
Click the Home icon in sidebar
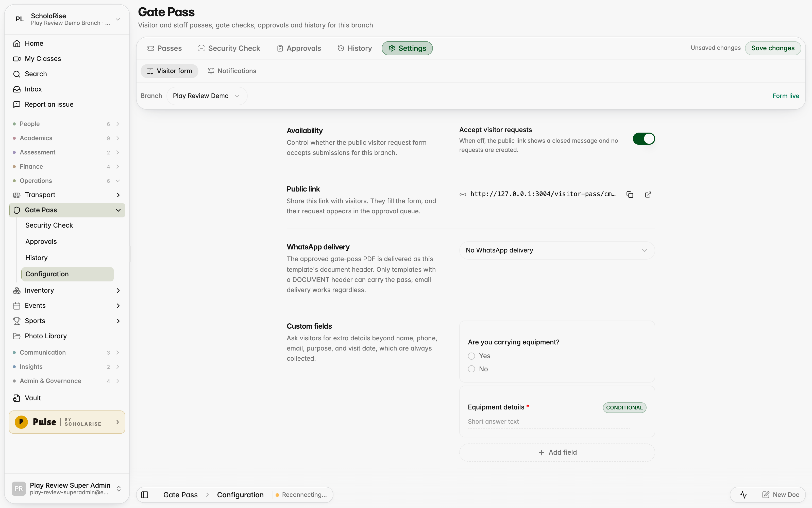pyautogui.click(x=17, y=43)
